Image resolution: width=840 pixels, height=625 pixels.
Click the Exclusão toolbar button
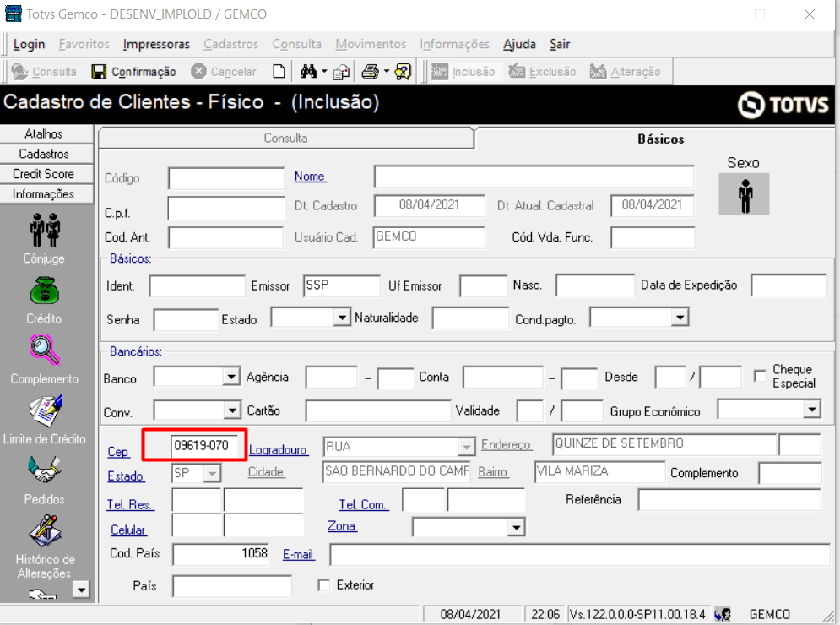point(542,72)
